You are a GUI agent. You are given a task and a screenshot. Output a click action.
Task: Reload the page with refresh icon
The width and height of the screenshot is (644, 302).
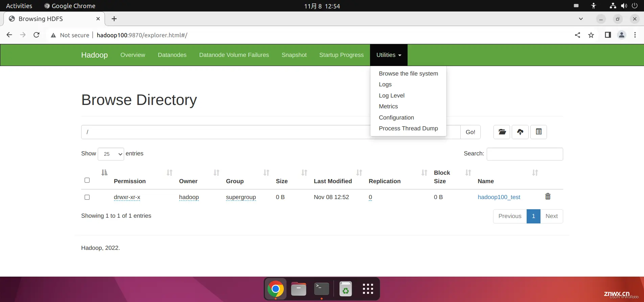click(x=37, y=35)
